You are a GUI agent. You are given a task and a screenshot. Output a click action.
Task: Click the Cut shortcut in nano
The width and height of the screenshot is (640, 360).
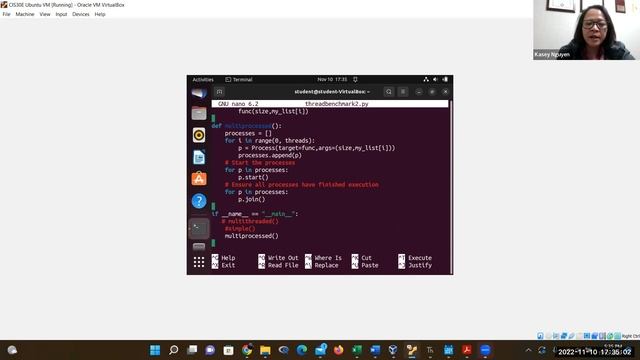pyautogui.click(x=362, y=258)
